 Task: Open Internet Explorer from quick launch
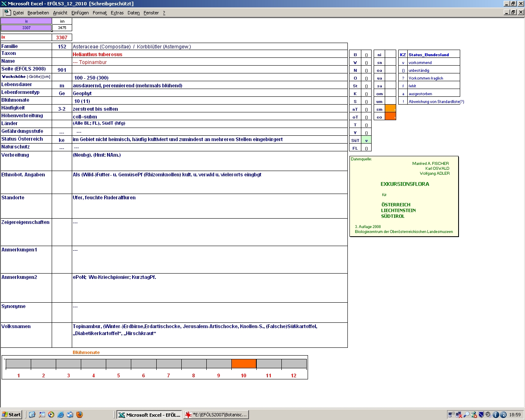(61, 415)
